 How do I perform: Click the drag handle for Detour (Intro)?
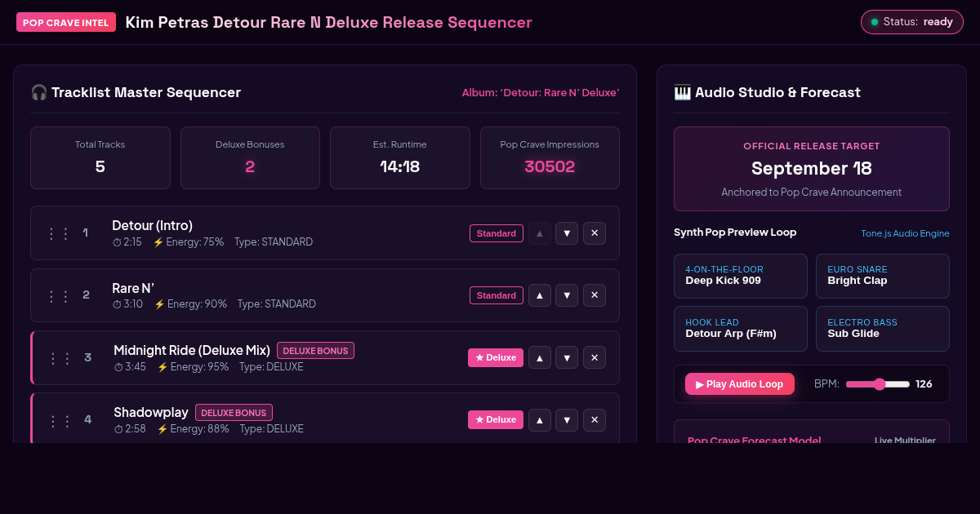[x=58, y=233]
